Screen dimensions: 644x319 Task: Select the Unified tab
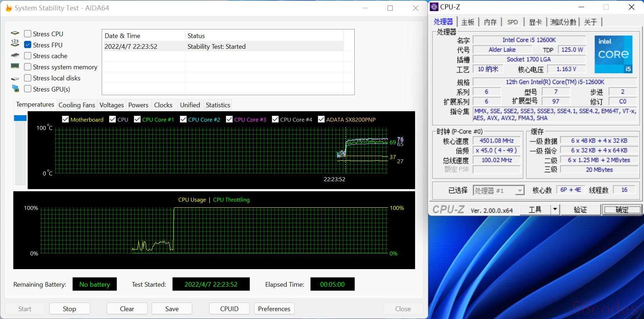point(190,105)
